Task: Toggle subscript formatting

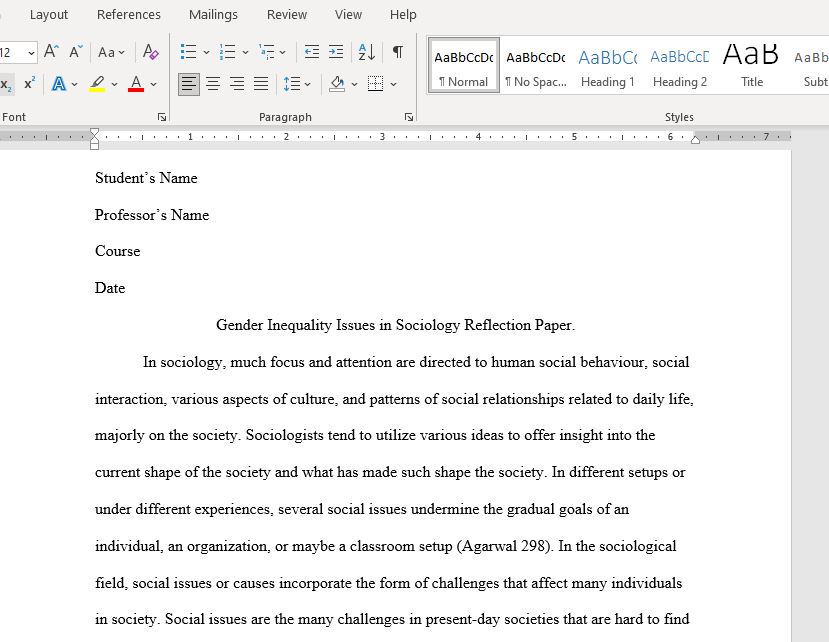Action: tap(6, 84)
